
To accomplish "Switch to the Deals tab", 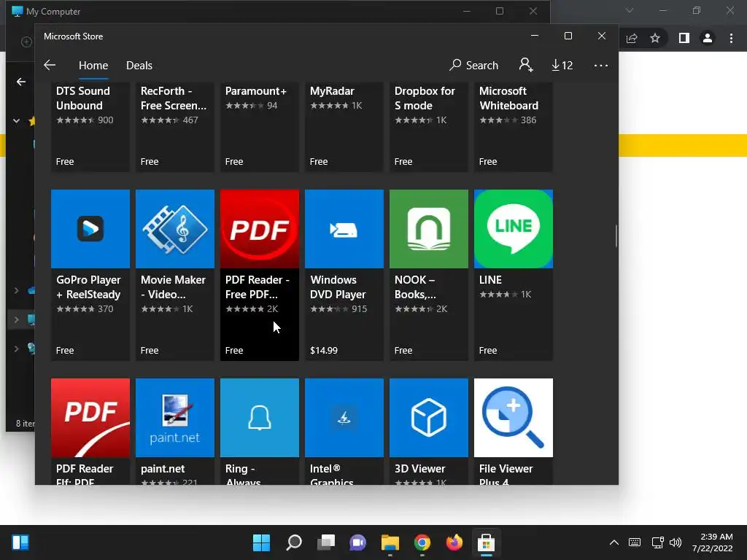I will pos(139,65).
